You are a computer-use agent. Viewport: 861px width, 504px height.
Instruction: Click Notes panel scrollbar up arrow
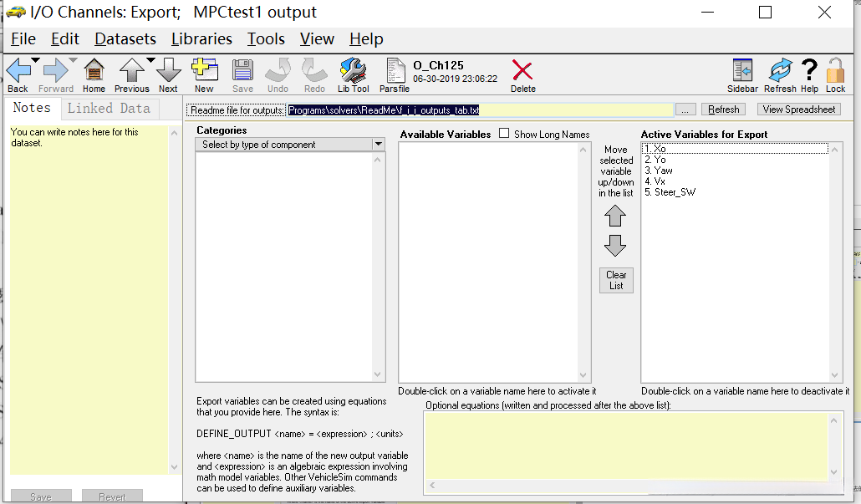[x=174, y=133]
